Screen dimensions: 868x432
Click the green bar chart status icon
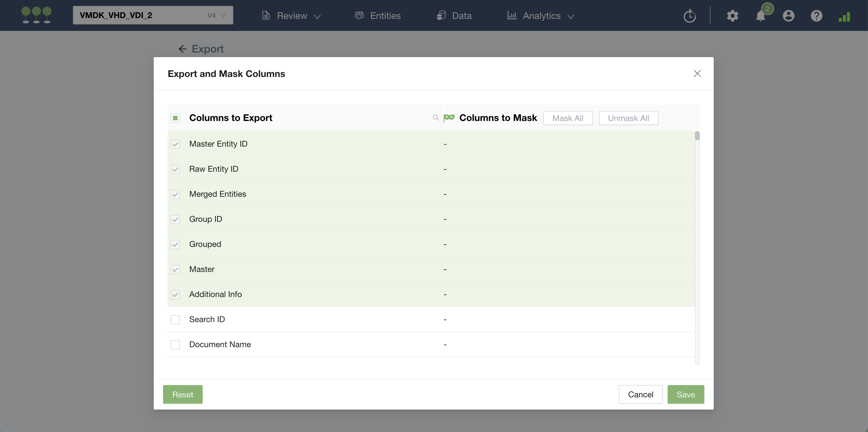point(844,17)
